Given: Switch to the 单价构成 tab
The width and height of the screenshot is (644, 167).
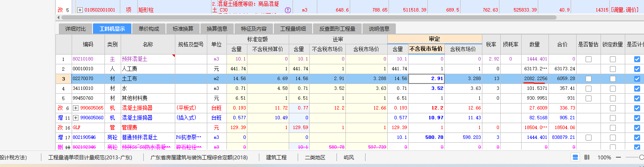Looking at the screenshot, I should [x=149, y=29].
